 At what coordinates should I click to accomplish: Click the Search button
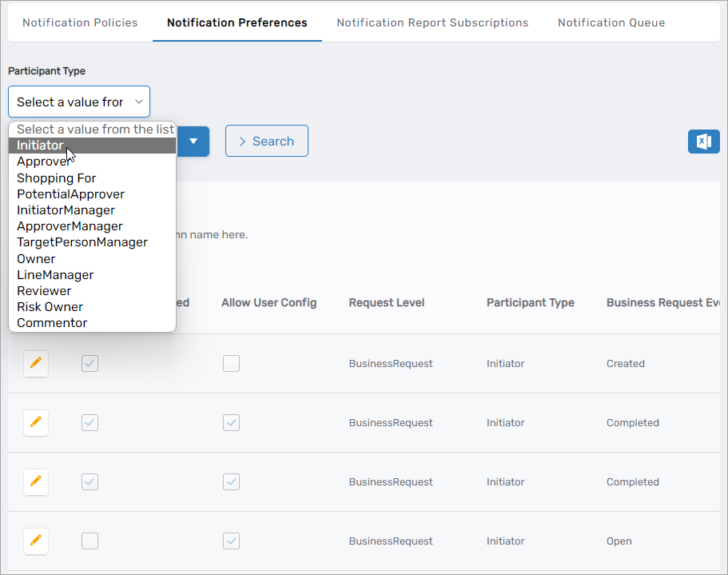pyautogui.click(x=266, y=141)
